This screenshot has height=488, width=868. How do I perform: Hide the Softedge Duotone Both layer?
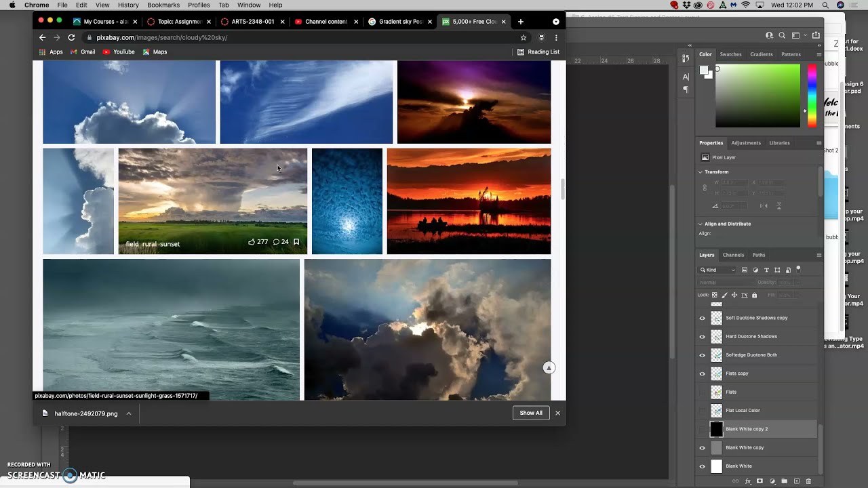click(703, 355)
